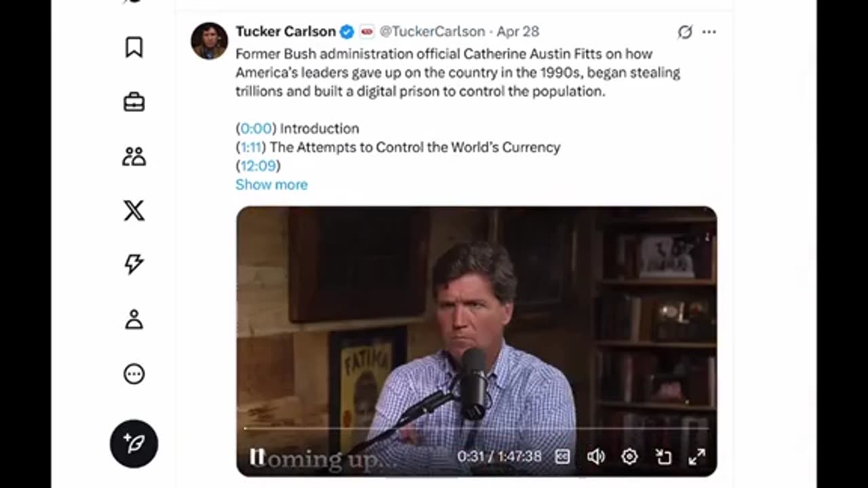
Task: Open the Bookmarks sidebar icon
Action: tap(134, 47)
